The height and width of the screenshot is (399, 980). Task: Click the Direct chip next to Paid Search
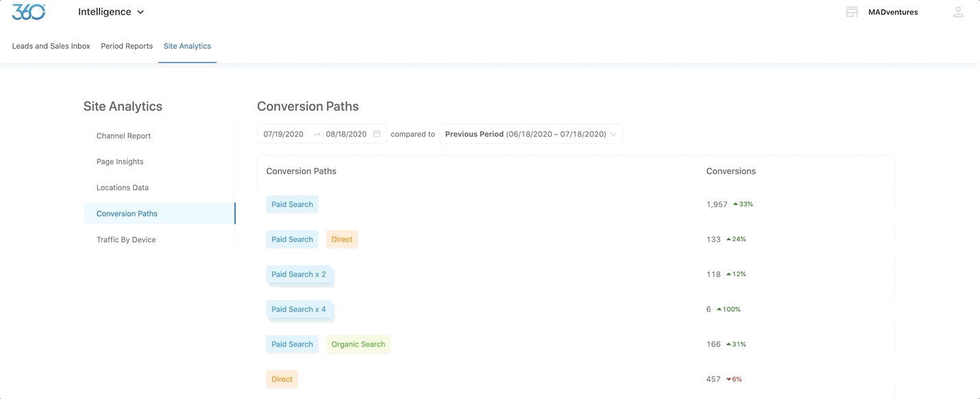click(x=341, y=239)
